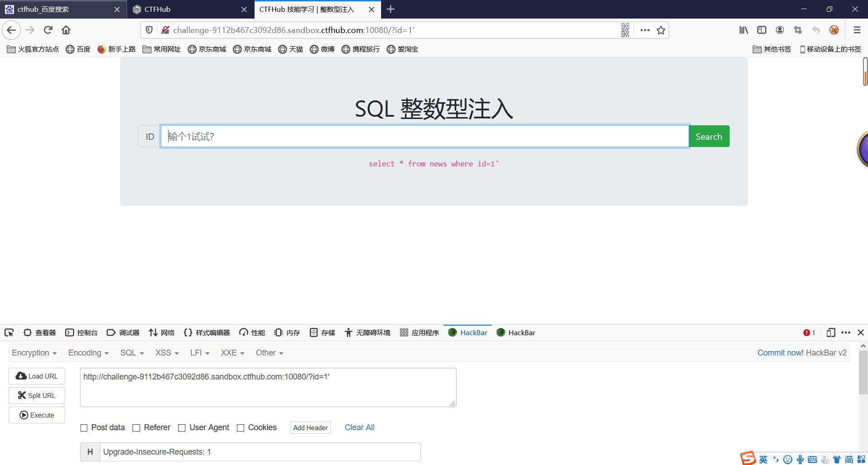The image size is (868, 465).
Task: Open the XXE dropdown in HackBar
Action: [233, 353]
